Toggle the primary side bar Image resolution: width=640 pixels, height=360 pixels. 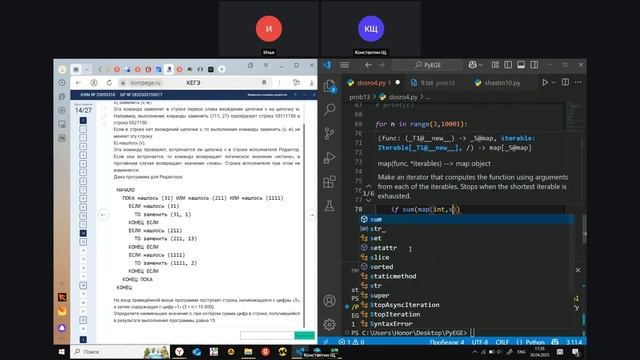(x=508, y=65)
